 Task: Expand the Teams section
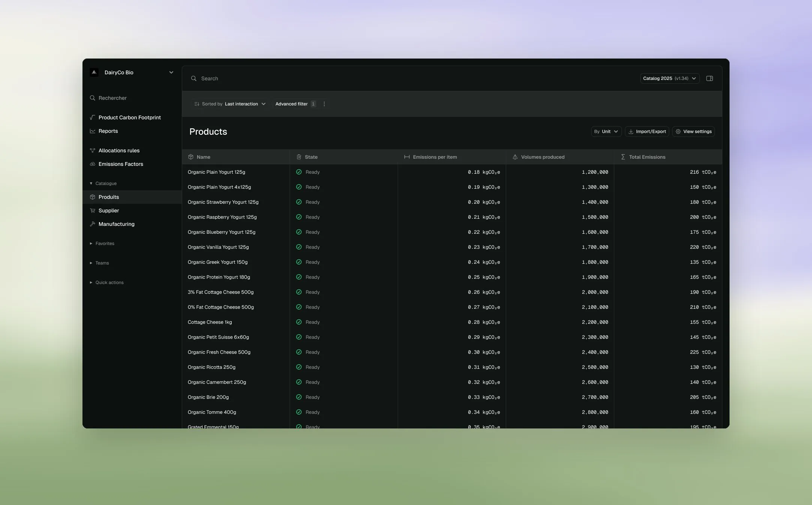(x=100, y=263)
